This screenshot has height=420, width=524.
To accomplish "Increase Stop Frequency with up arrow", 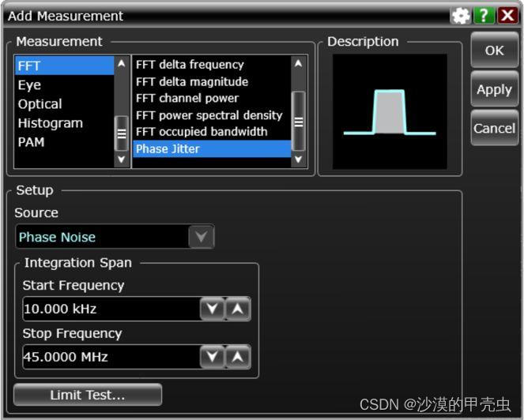I will click(238, 357).
